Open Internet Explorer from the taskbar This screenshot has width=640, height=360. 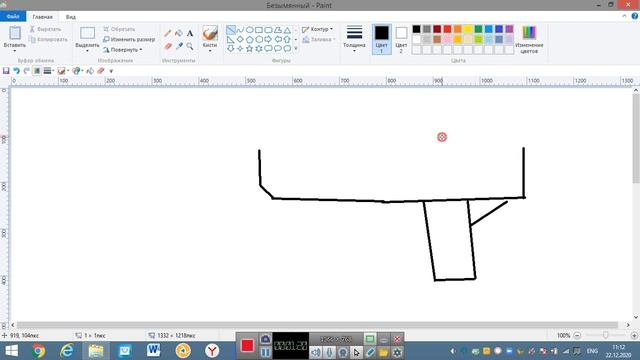67,351
